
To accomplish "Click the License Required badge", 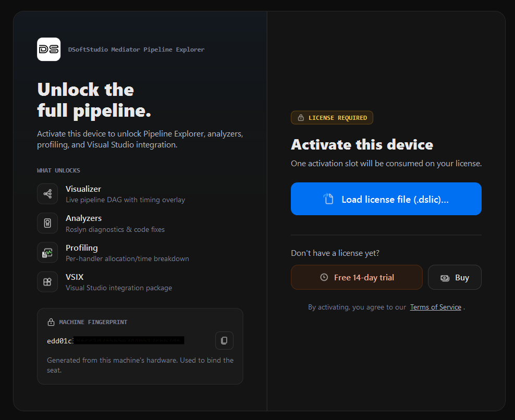I will point(332,118).
